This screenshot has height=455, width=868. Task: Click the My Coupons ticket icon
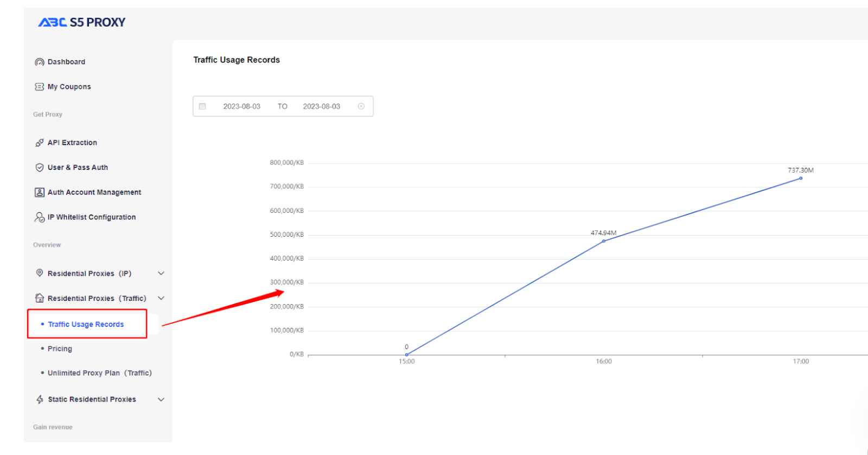click(40, 87)
